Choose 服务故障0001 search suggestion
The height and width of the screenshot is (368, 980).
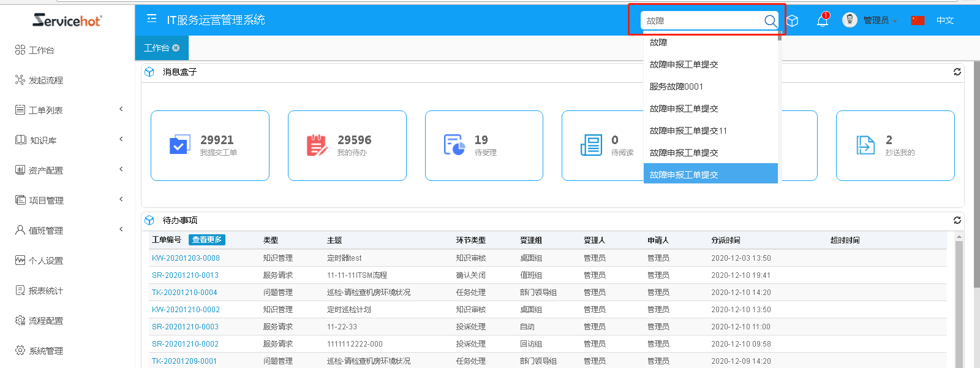pyautogui.click(x=676, y=86)
